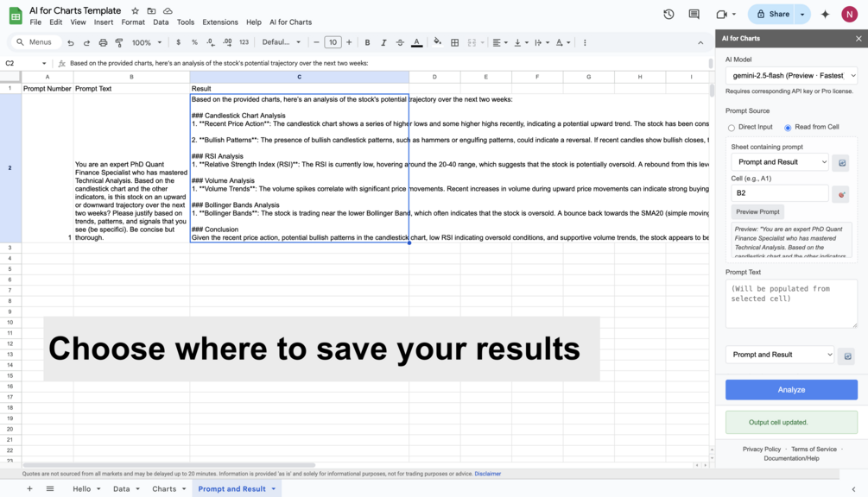Decrease decimal places icon

[x=211, y=42]
